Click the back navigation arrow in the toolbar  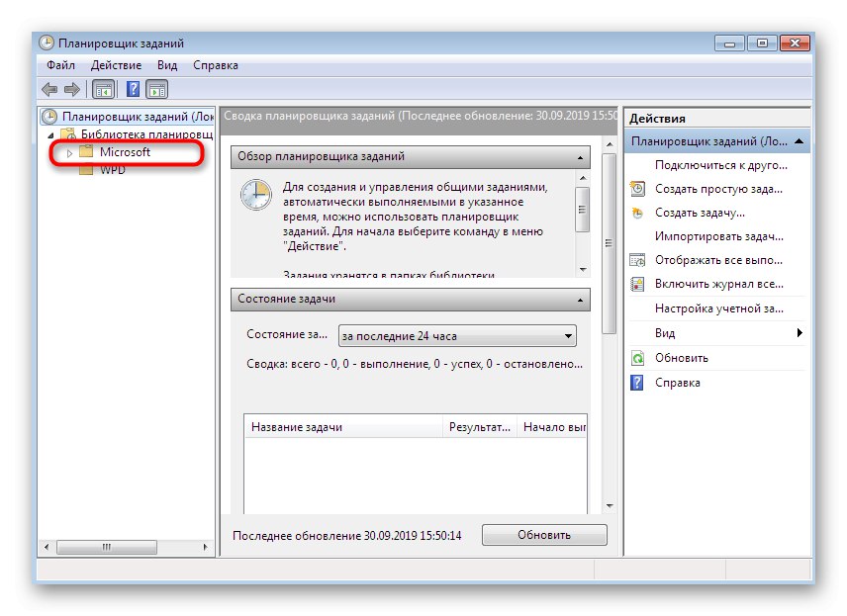[49, 88]
